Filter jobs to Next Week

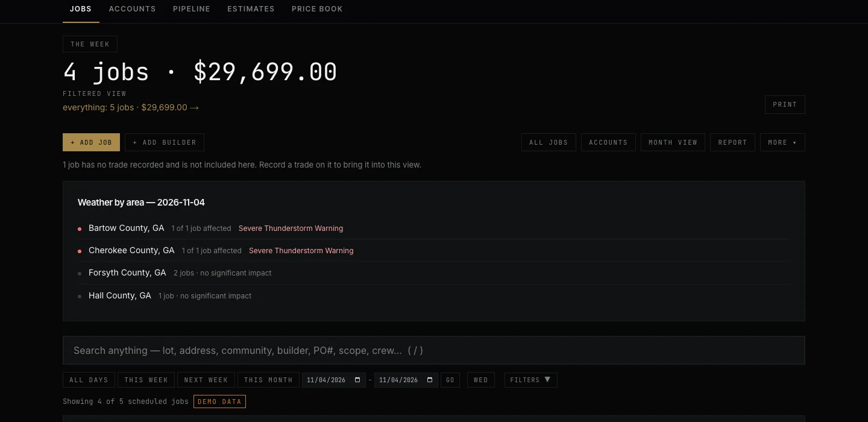point(206,380)
